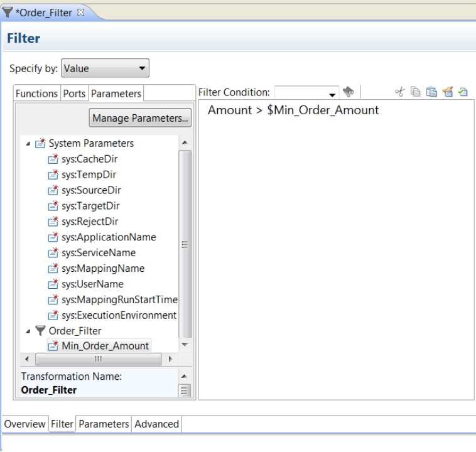Image resolution: width=476 pixels, height=452 pixels.
Task: Select sys:SourceDir in the parameter tree
Action: 92,190
